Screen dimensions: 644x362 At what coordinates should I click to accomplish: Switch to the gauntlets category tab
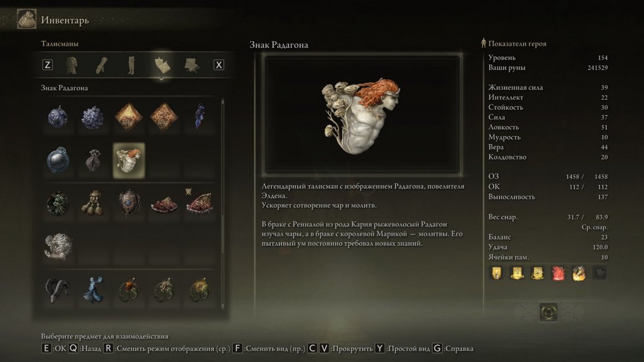[102, 65]
